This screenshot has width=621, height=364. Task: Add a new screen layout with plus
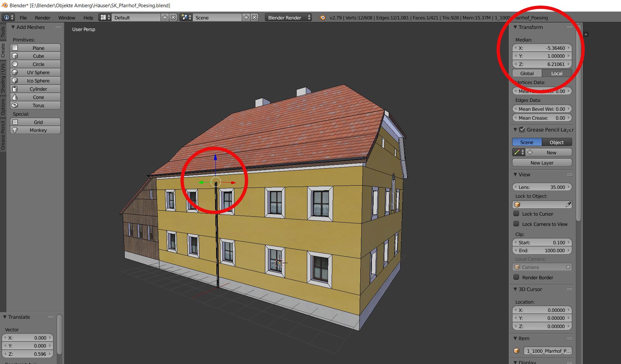click(165, 17)
